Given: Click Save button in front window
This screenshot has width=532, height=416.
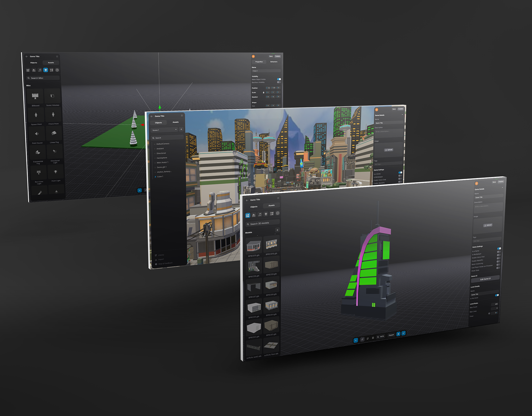Looking at the screenshot, I should click(x=494, y=182).
